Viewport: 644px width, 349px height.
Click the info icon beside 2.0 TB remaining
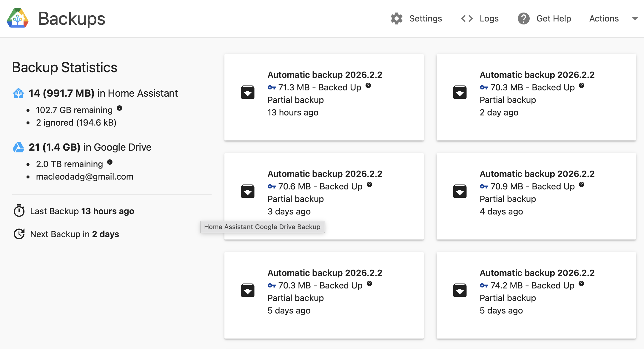pos(110,162)
